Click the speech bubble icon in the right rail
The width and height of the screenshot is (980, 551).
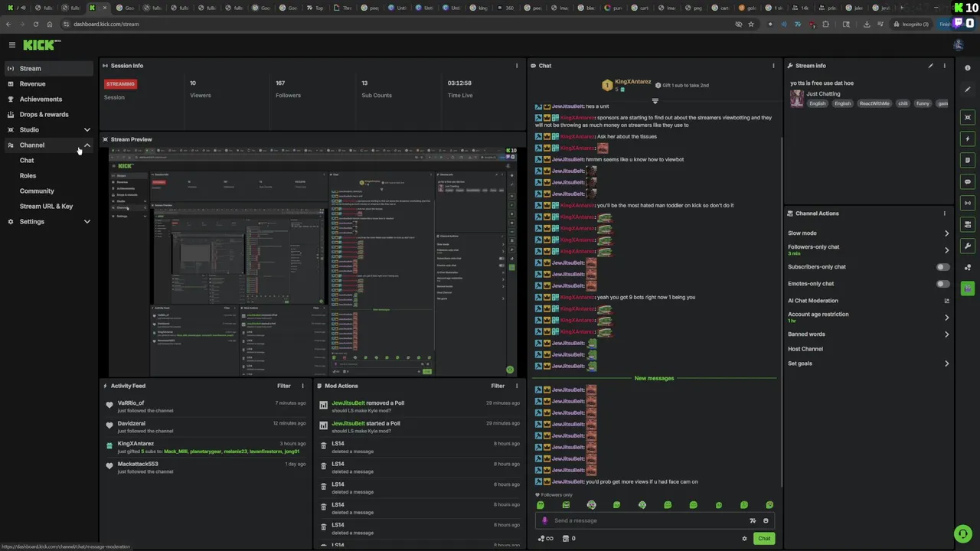(x=968, y=181)
